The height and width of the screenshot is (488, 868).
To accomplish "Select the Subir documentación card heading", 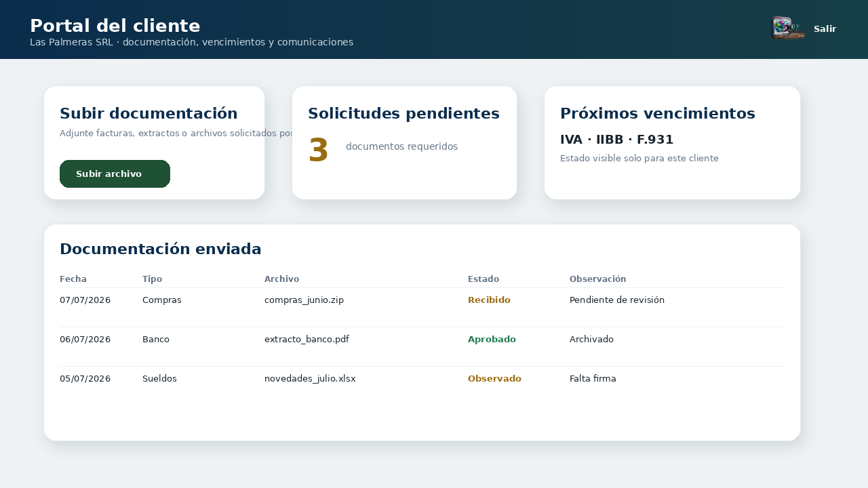I will click(x=149, y=113).
